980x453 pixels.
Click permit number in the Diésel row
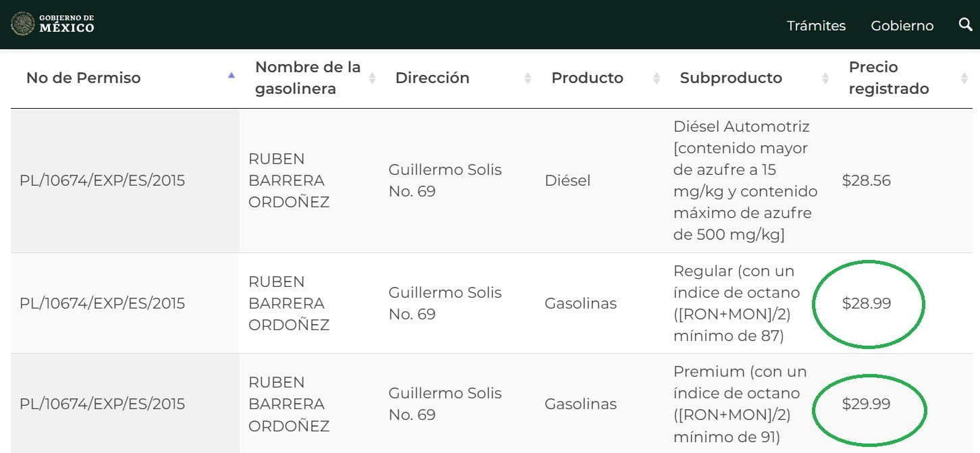[x=102, y=180]
